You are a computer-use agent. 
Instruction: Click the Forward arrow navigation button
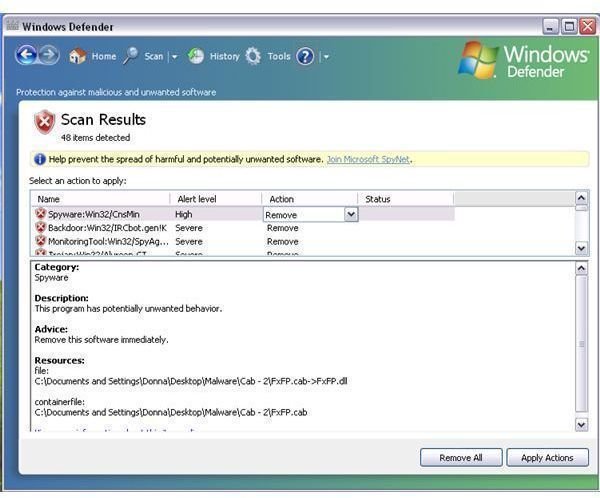pos(49,55)
